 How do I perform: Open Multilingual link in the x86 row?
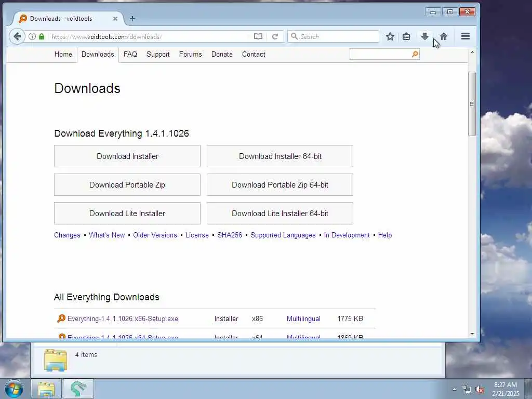pyautogui.click(x=303, y=318)
